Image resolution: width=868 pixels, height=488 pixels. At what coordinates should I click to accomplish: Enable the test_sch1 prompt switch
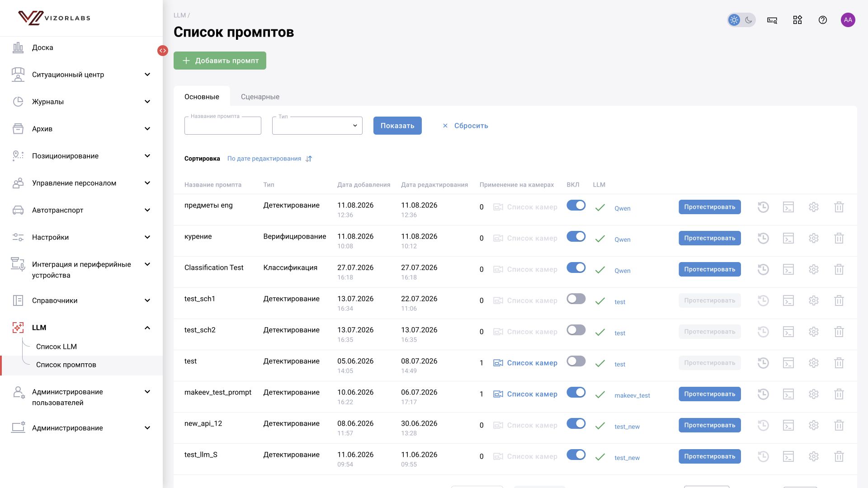tap(576, 299)
